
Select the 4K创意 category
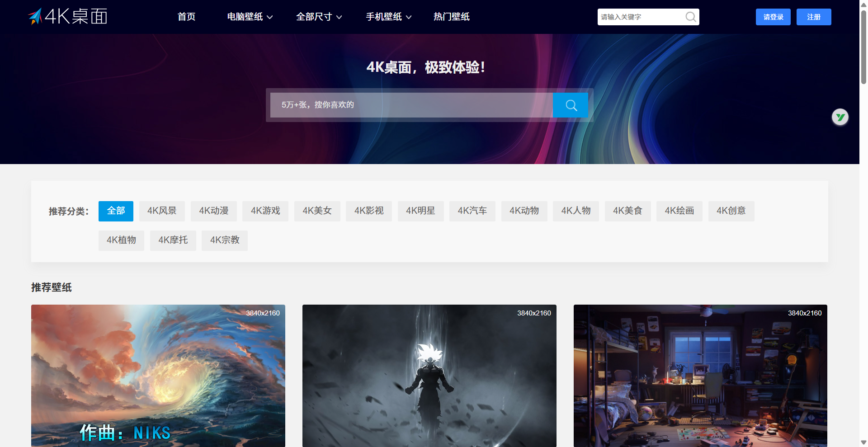coord(731,211)
